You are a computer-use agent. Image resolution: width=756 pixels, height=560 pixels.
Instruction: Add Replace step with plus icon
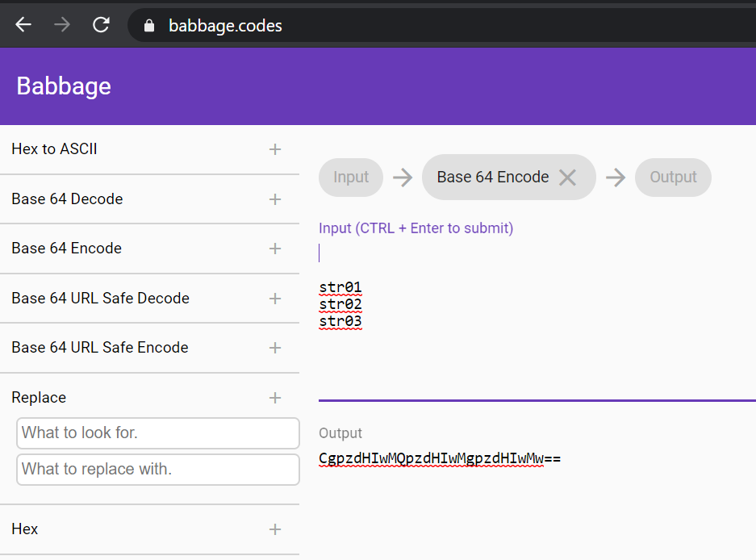pos(275,398)
